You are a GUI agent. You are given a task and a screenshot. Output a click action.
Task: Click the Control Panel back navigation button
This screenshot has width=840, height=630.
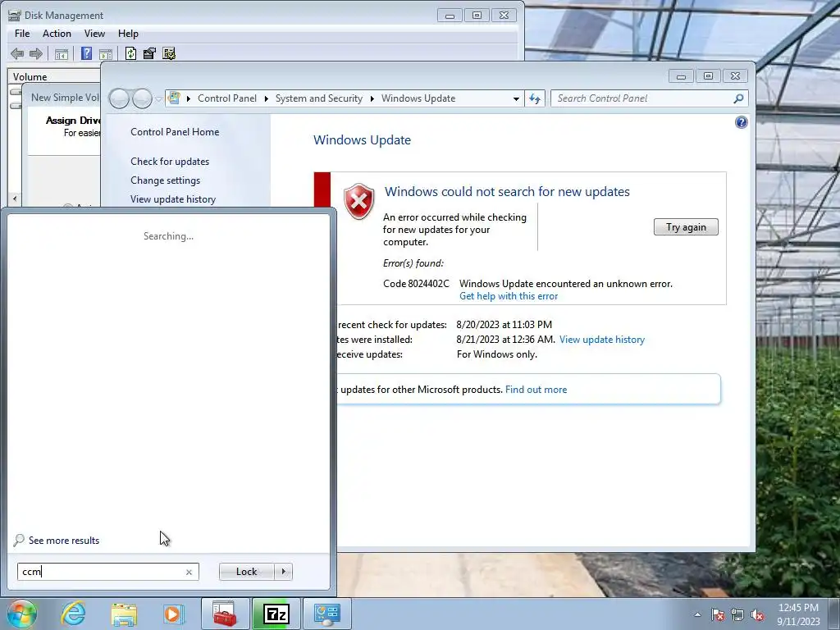pyautogui.click(x=119, y=98)
